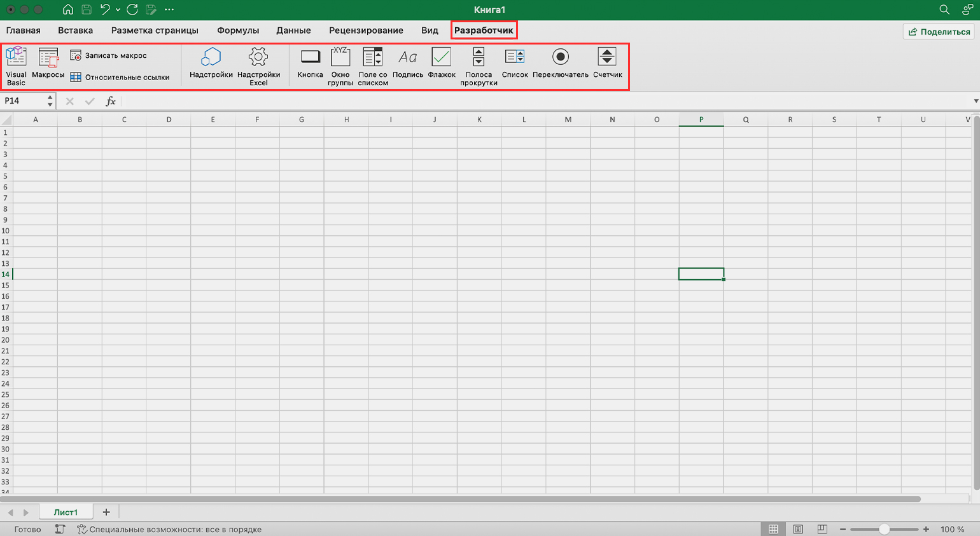Viewport: 980px width, 536px height.
Task: Toggle Относительные ссылки mode
Action: click(120, 78)
